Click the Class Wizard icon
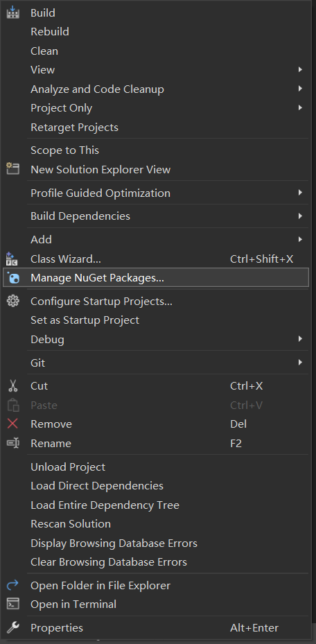The width and height of the screenshot is (316, 644). 12,259
